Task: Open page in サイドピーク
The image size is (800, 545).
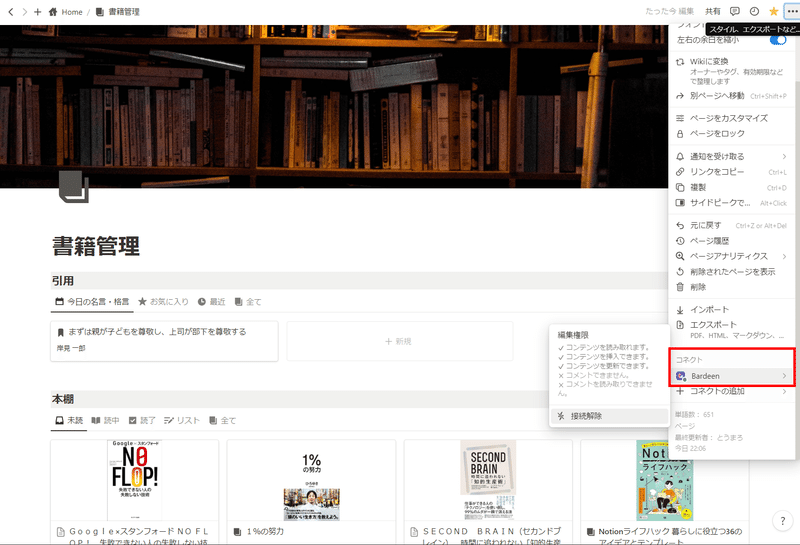Action: pyautogui.click(x=732, y=203)
